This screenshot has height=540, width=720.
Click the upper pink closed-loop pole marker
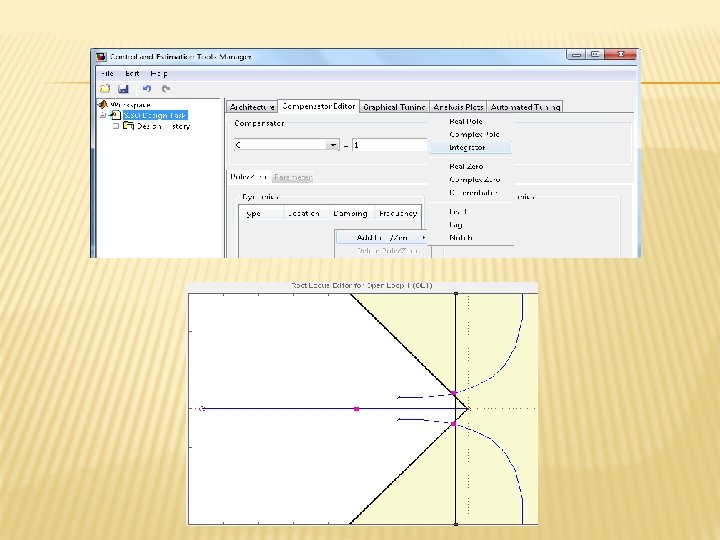pos(454,393)
